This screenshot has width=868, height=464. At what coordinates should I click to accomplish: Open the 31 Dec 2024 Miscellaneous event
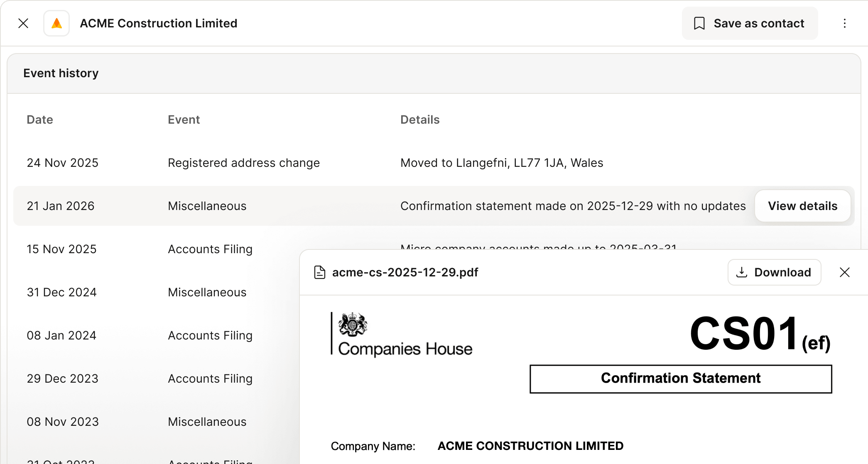(x=207, y=292)
